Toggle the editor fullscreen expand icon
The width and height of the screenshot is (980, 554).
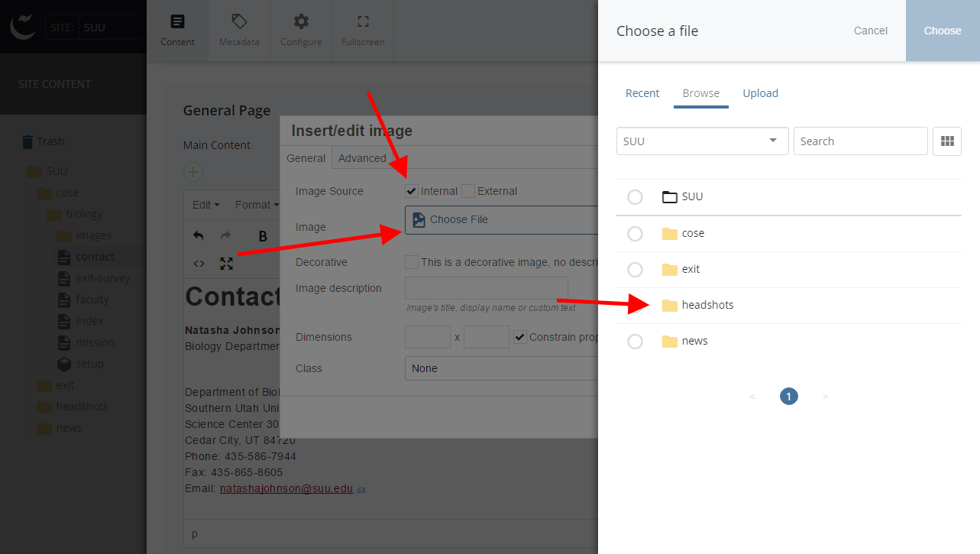[x=226, y=264]
